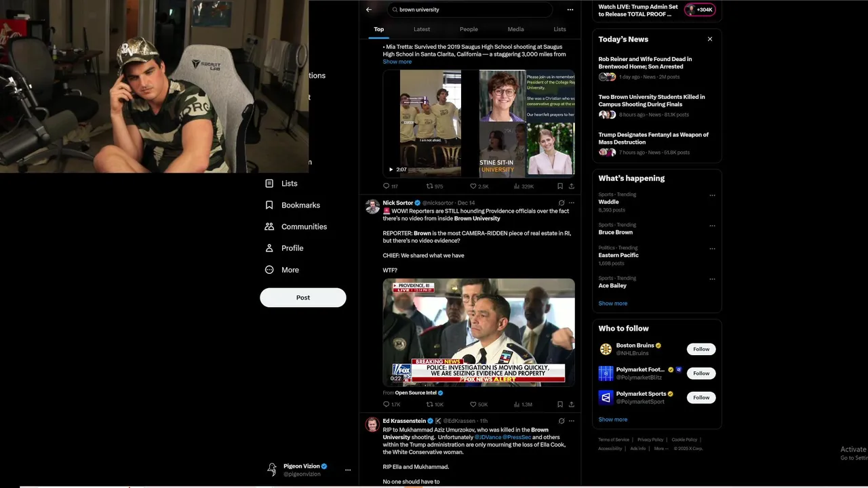Follow Polymarket Football account
Image resolution: width=868 pixels, height=488 pixels.
tap(701, 373)
